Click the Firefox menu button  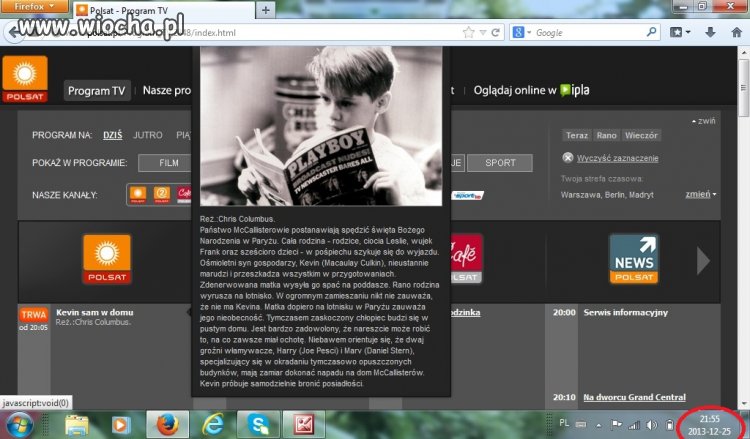(34, 6)
